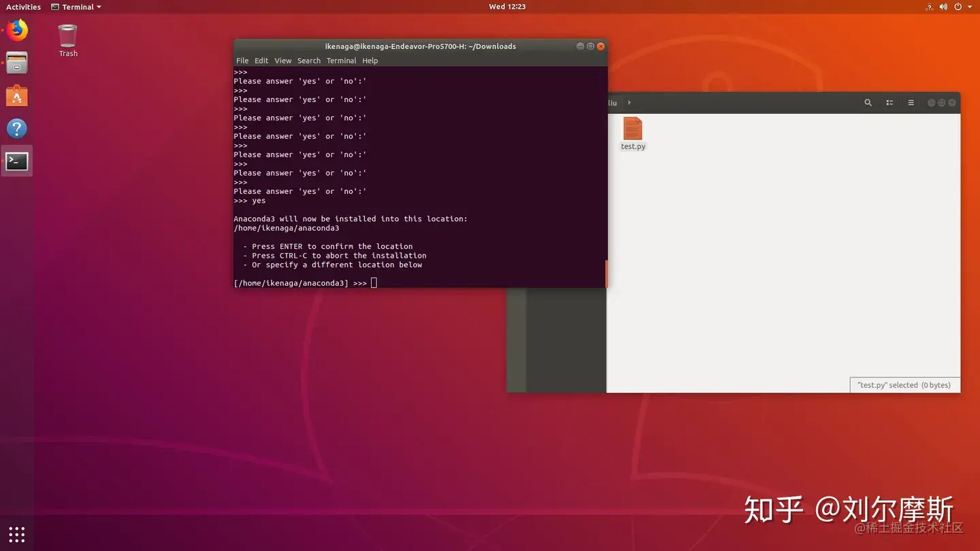Viewport: 980px width, 551px height.
Task: Click the terminal title bar text
Action: point(421,46)
